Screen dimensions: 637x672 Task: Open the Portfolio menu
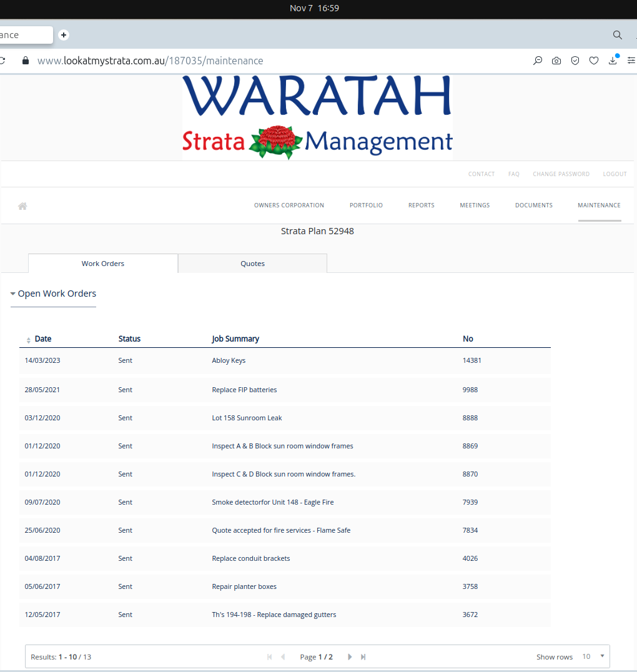(366, 205)
